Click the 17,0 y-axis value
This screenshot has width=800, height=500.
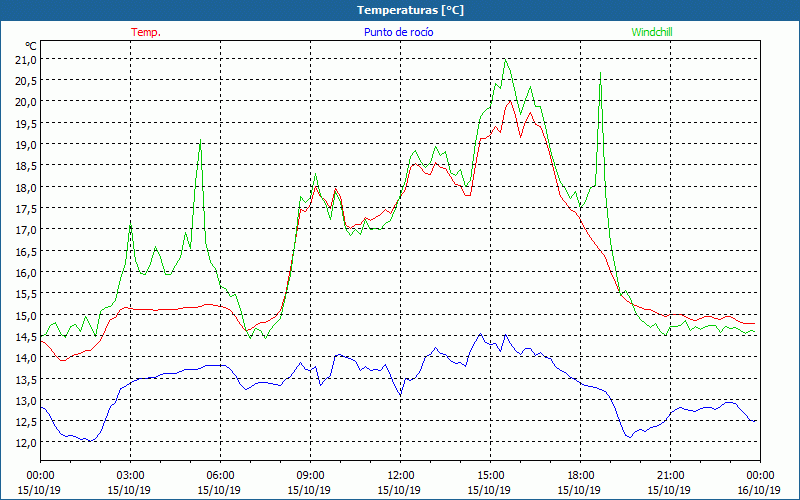pos(27,230)
